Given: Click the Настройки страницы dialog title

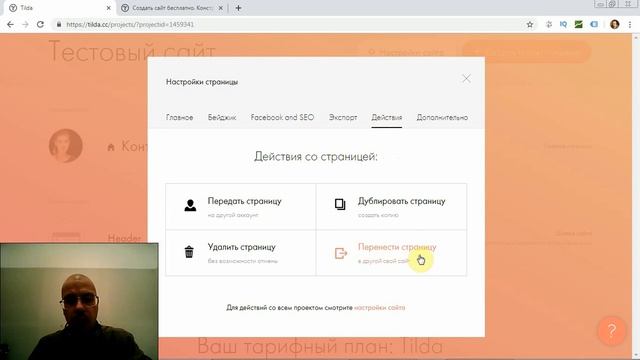Looking at the screenshot, I should pos(202,82).
